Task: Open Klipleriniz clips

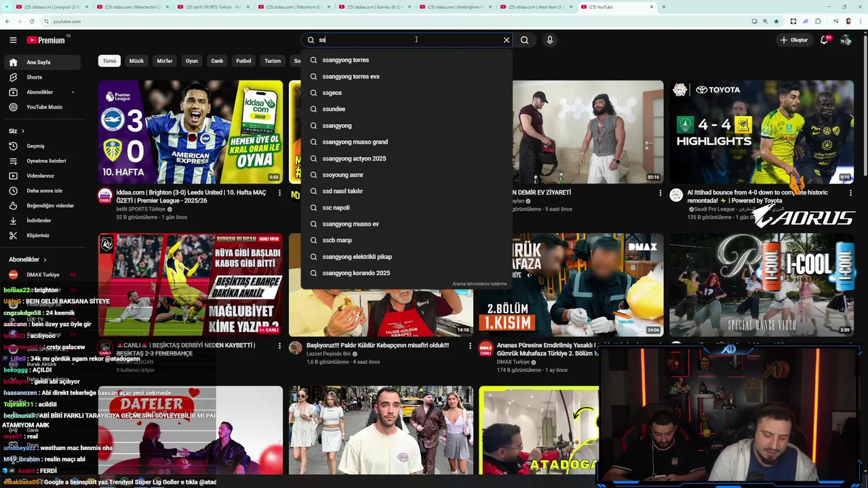Action: pos(42,235)
